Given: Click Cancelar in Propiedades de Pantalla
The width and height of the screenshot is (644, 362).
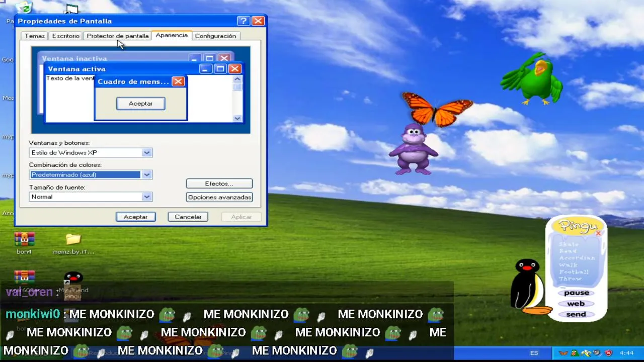Looking at the screenshot, I should click(188, 217).
